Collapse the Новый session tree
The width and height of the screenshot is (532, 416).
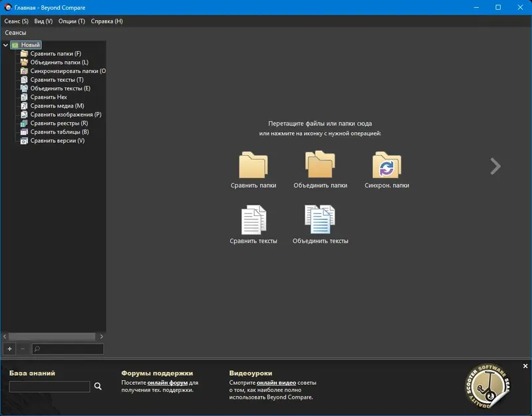coord(5,44)
